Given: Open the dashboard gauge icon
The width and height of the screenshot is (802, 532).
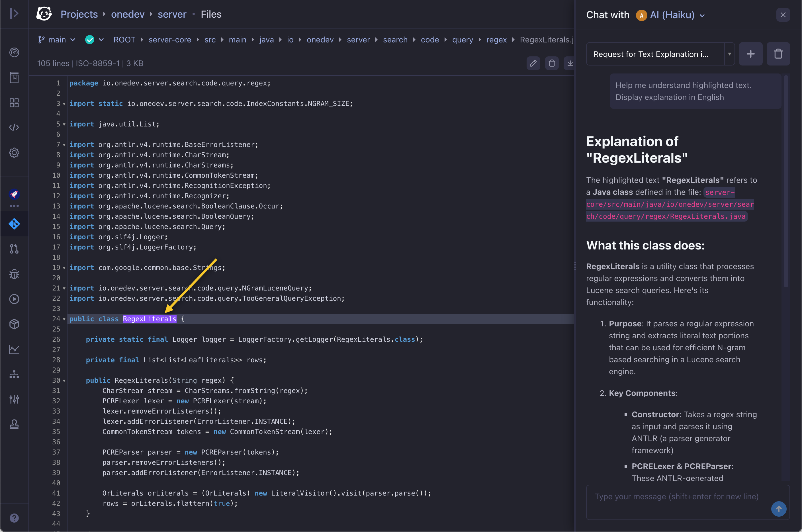Looking at the screenshot, I should (x=14, y=53).
